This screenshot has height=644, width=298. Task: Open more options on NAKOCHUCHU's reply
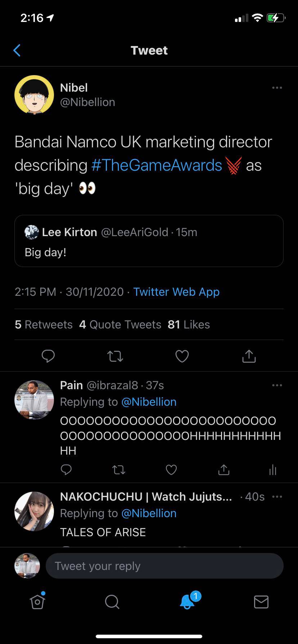pyautogui.click(x=277, y=497)
